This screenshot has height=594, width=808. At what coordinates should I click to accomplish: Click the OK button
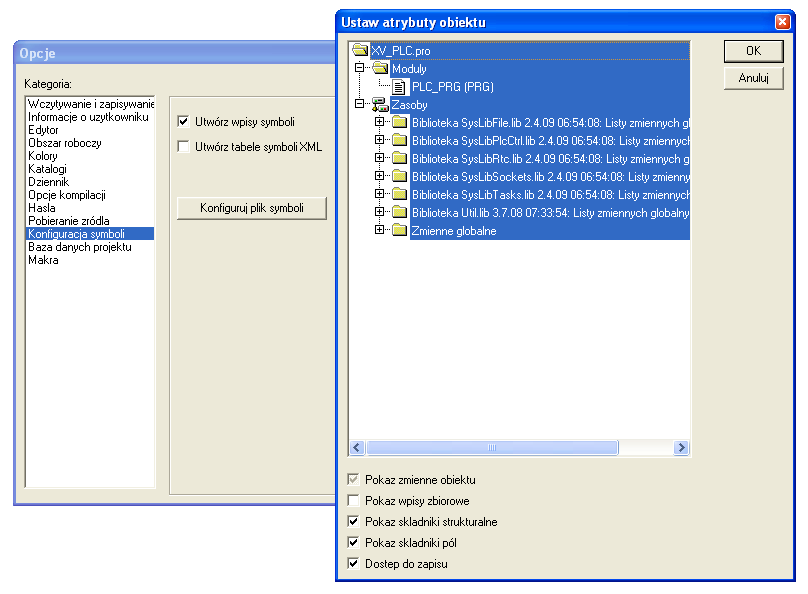click(753, 50)
